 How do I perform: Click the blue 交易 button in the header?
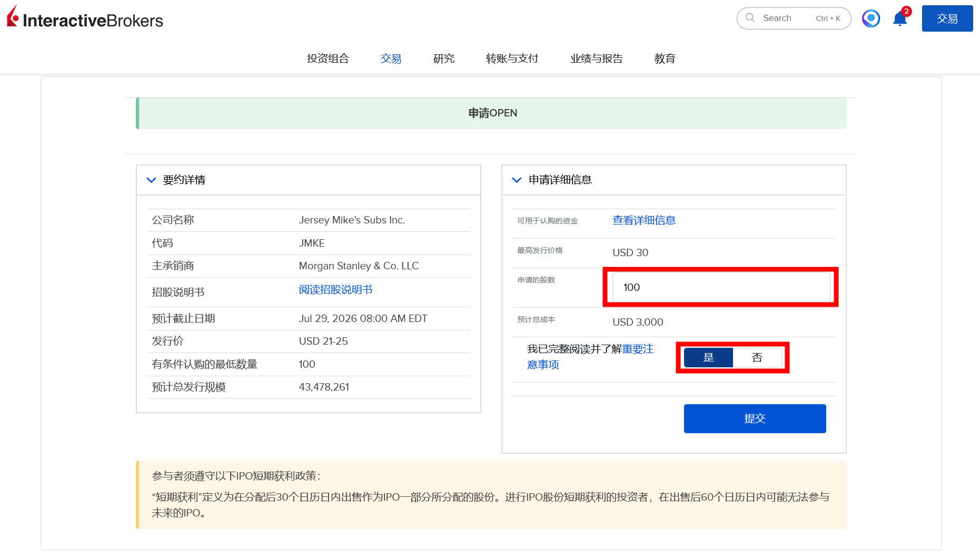coord(947,18)
